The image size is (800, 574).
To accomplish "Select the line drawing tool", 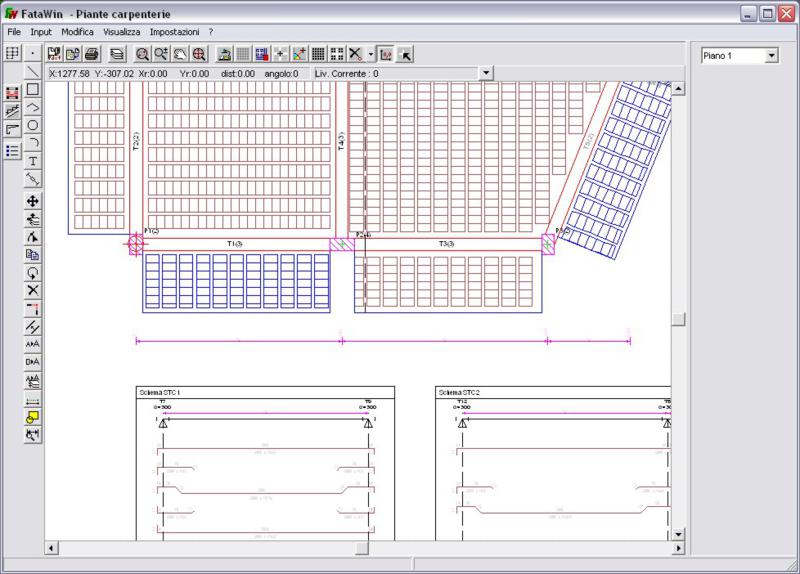I will [33, 71].
